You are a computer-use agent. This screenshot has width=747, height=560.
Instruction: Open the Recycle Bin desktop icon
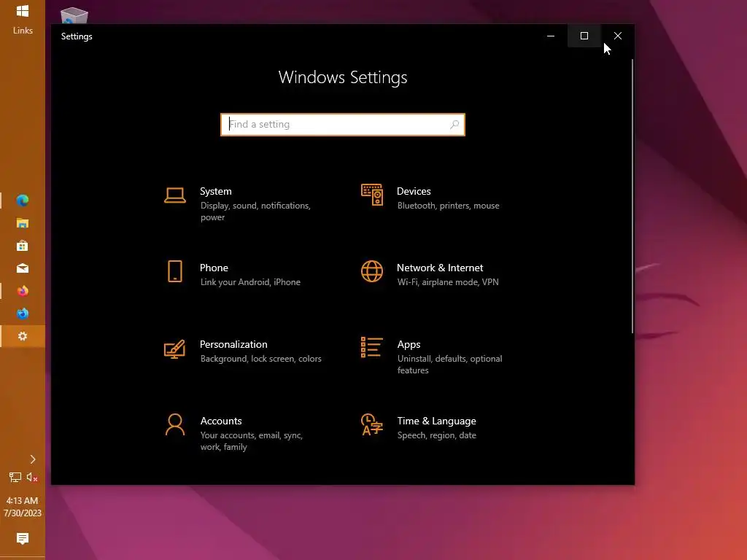click(x=74, y=15)
